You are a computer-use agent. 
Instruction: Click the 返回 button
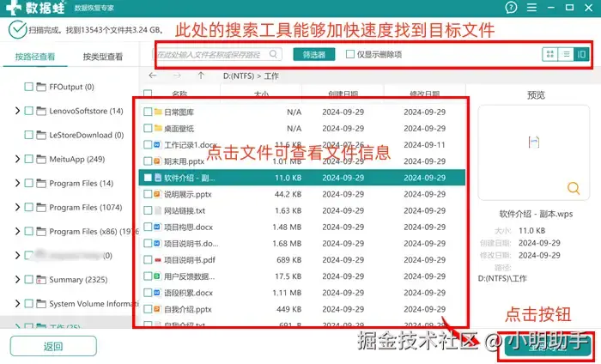tap(53, 346)
